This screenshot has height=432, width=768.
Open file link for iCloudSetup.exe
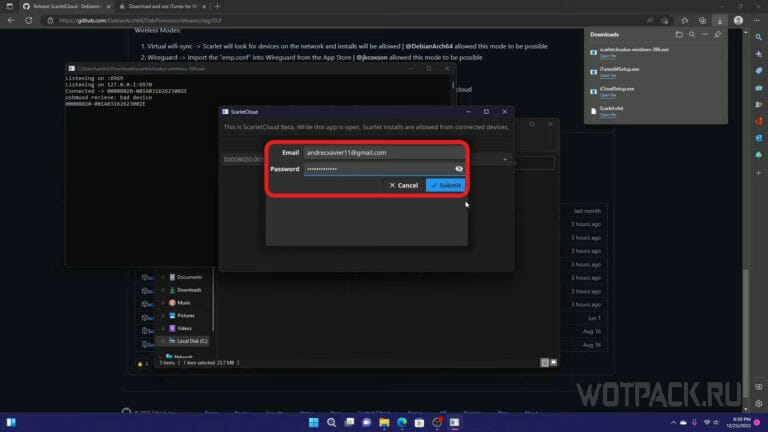pos(608,96)
